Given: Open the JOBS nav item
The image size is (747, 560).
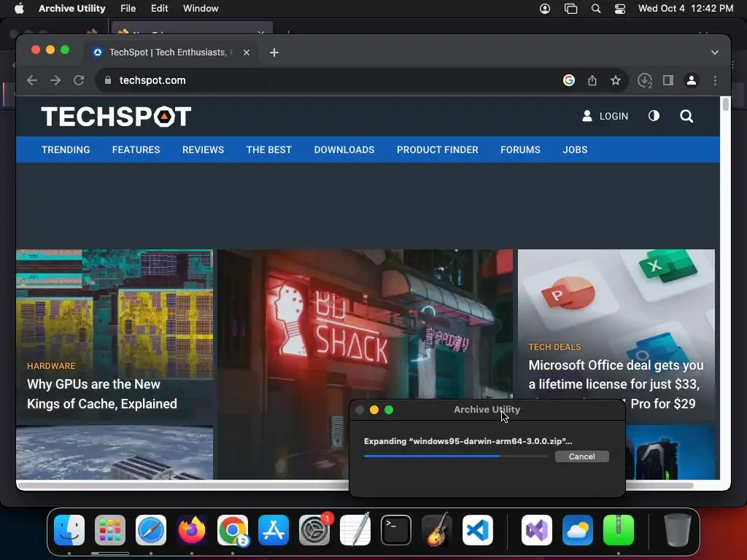Looking at the screenshot, I should click(575, 149).
